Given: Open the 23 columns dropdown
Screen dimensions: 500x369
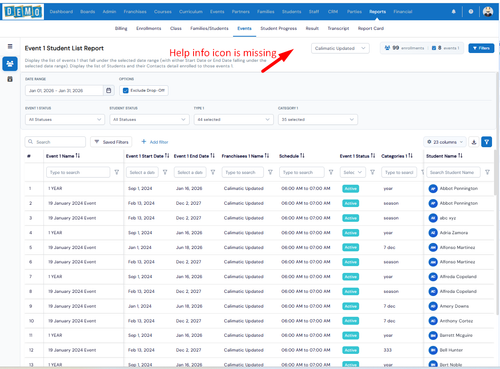Looking at the screenshot, I should 445,142.
